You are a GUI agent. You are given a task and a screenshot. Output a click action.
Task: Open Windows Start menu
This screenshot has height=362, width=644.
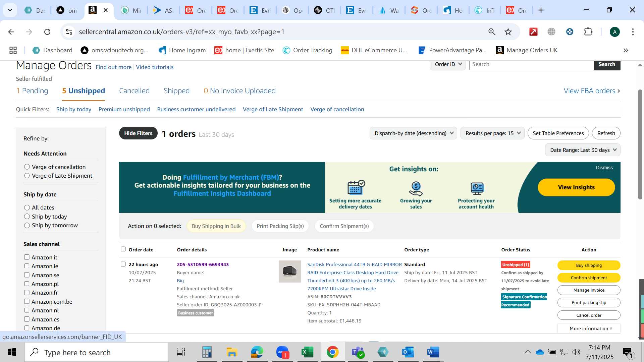click(12, 352)
